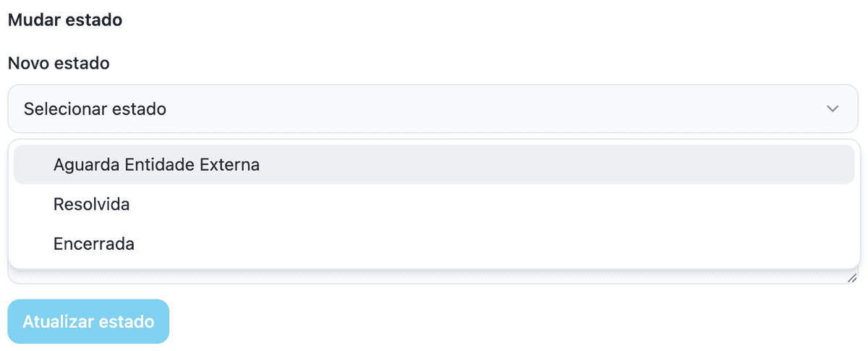
Task: Set new state to Resolvida
Action: coord(434,204)
